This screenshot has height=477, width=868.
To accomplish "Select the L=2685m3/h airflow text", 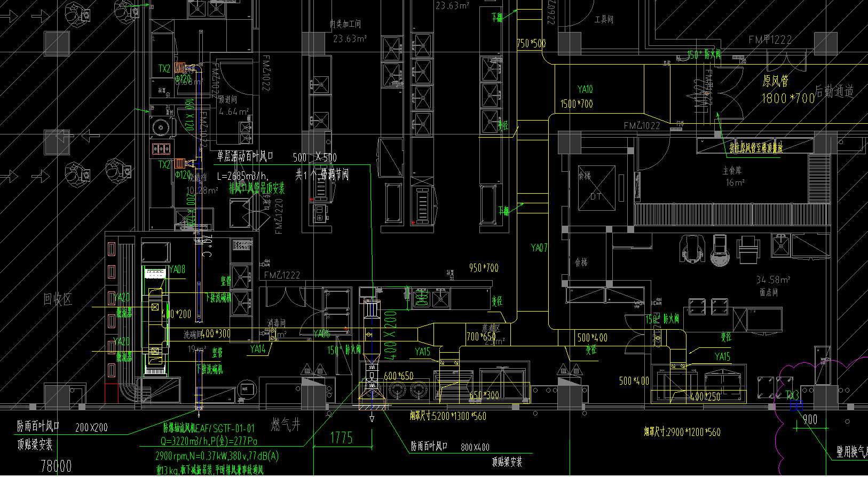I will [x=242, y=176].
